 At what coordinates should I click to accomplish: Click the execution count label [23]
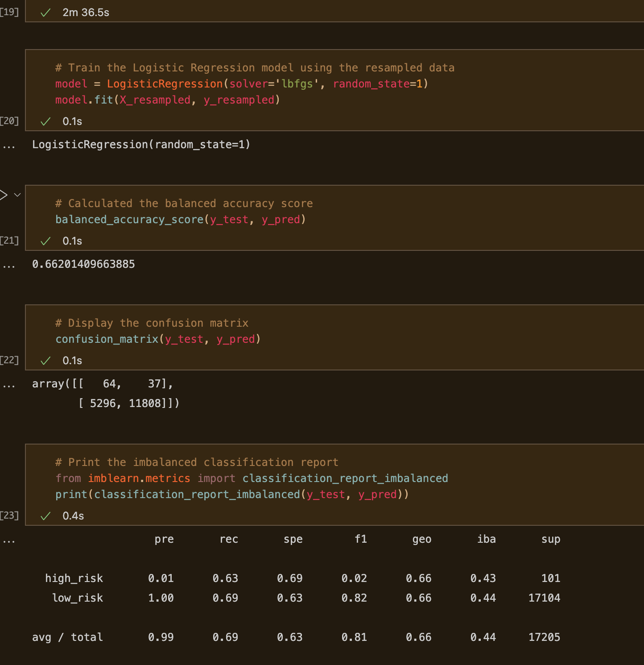(x=9, y=515)
